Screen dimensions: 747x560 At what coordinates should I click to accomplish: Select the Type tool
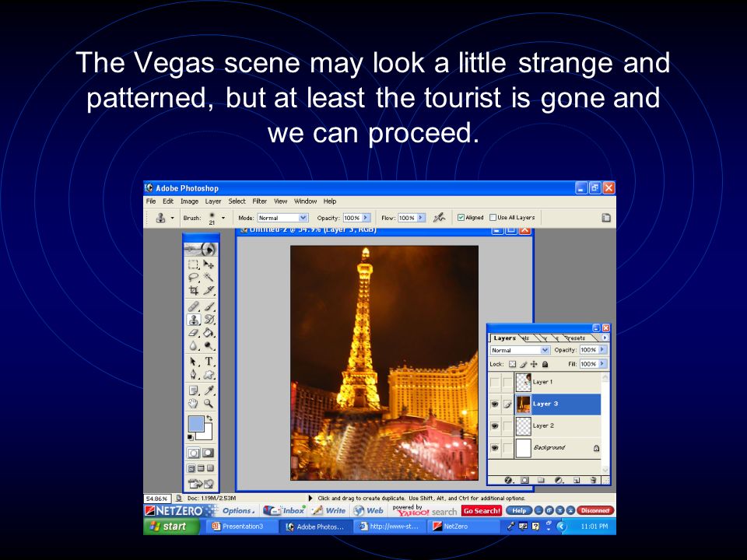pos(209,362)
